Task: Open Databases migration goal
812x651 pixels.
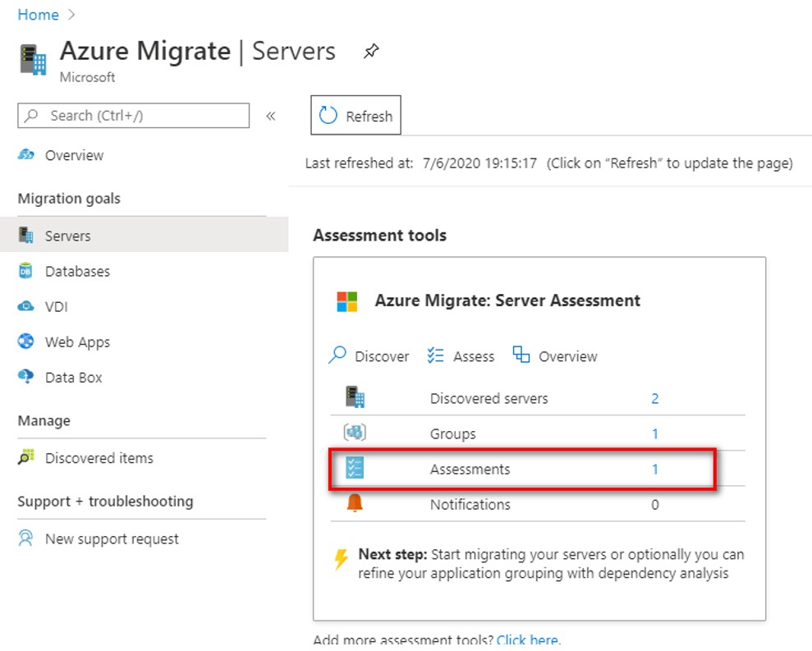Action: click(x=77, y=272)
